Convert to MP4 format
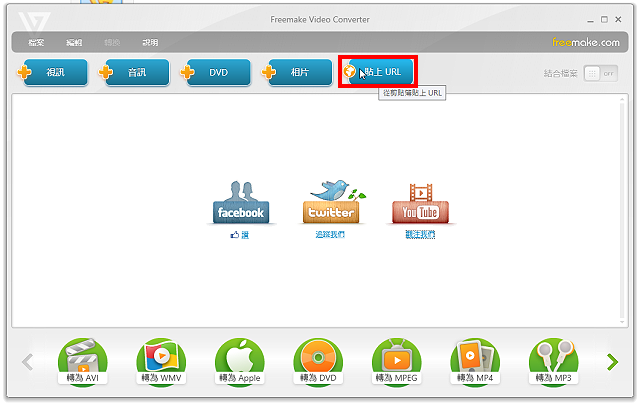The height and width of the screenshot is (405, 640). 475,362
